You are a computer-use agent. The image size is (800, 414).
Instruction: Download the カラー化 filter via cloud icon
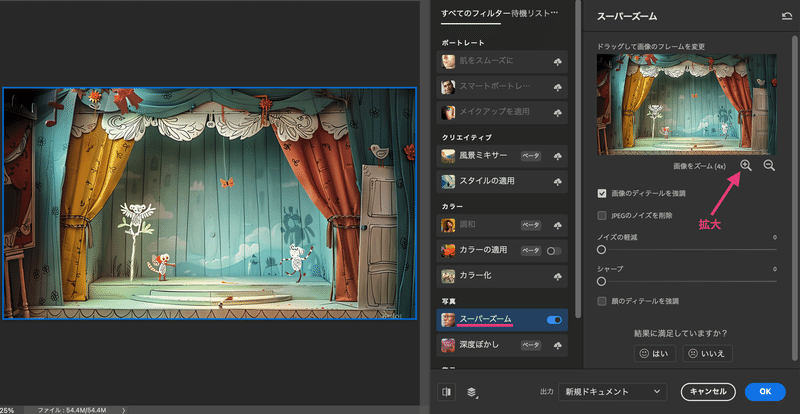pyautogui.click(x=558, y=276)
